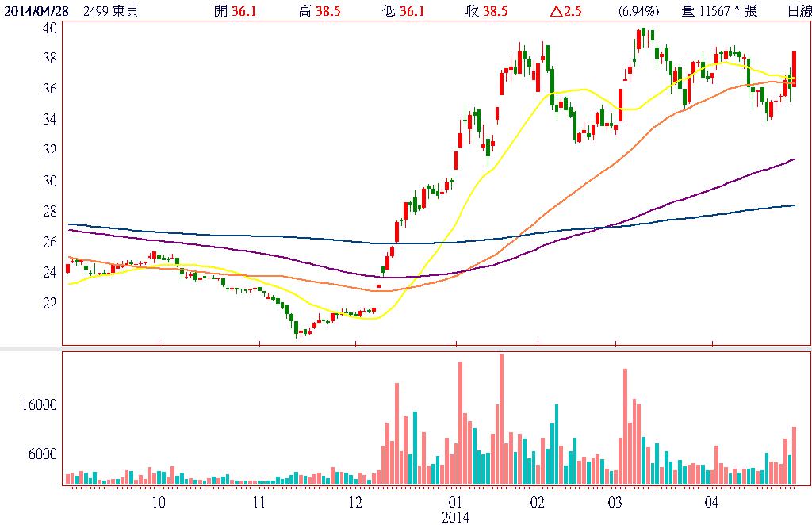
Task: Click the latest tall red candlestick
Action: click(793, 67)
